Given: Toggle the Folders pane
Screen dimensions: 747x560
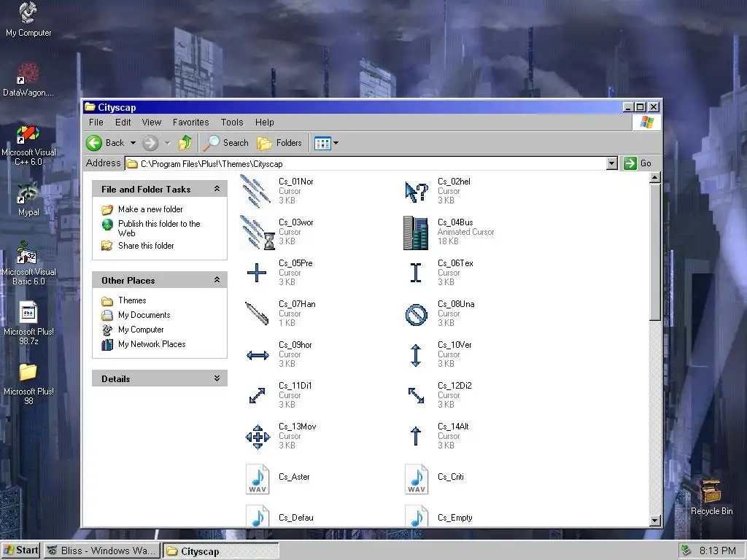Looking at the screenshot, I should point(279,143).
